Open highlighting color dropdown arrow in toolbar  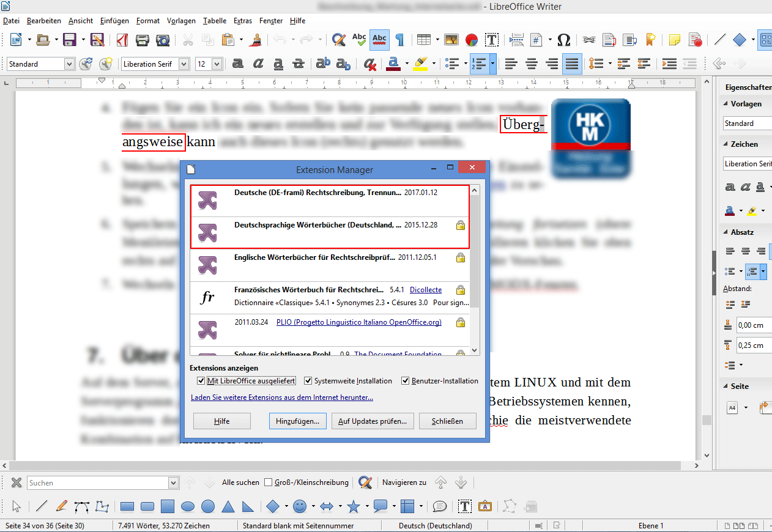434,64
